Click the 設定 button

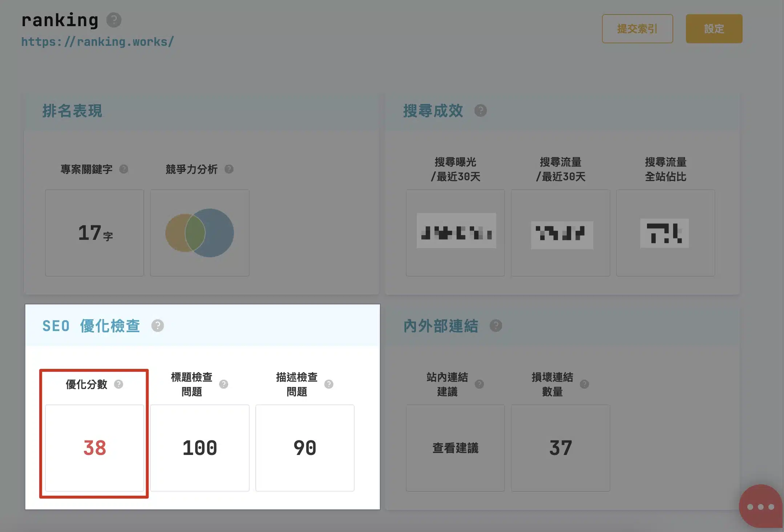point(714,29)
